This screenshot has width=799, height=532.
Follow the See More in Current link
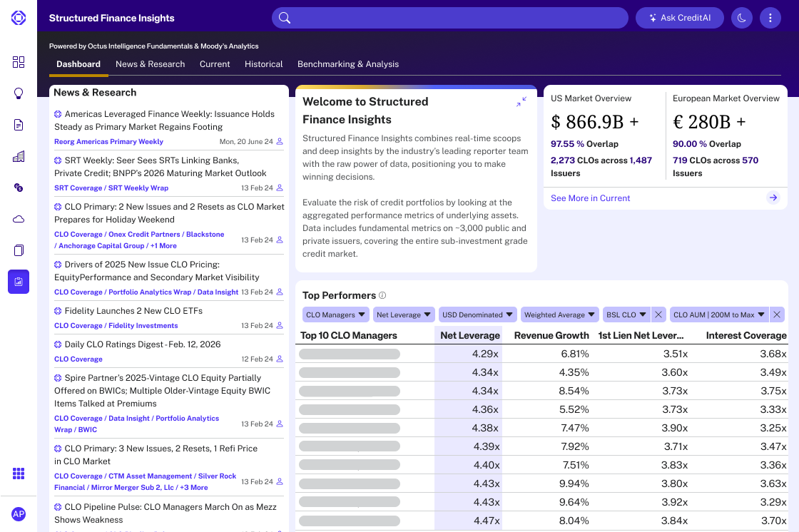(x=591, y=198)
